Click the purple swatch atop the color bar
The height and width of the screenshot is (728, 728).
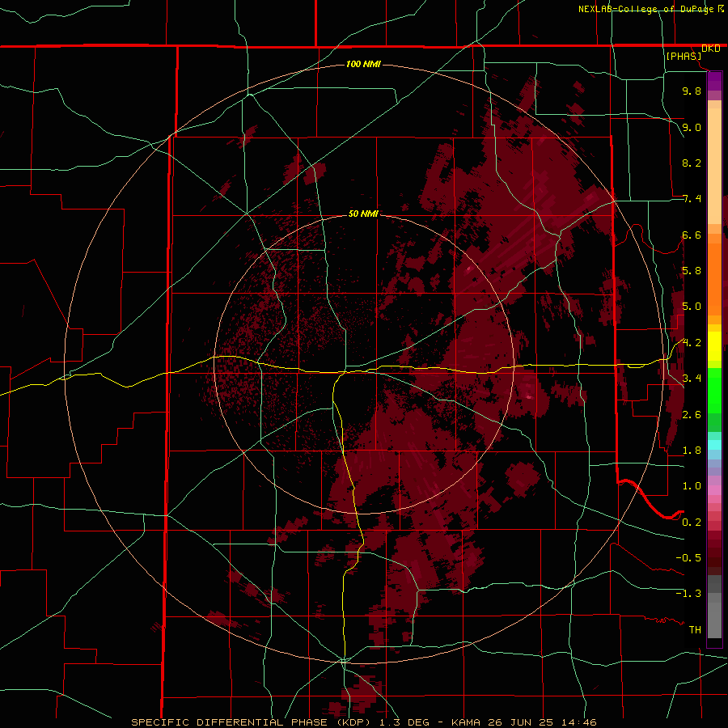pyautogui.click(x=714, y=81)
